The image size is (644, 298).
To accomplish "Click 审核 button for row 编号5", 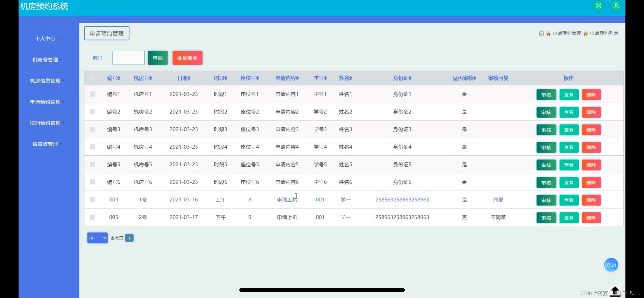I will 546,165.
